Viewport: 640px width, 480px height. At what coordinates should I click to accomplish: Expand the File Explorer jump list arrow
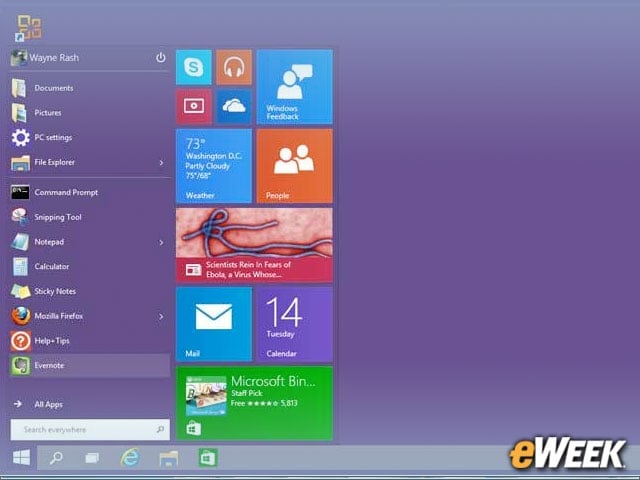[x=162, y=162]
